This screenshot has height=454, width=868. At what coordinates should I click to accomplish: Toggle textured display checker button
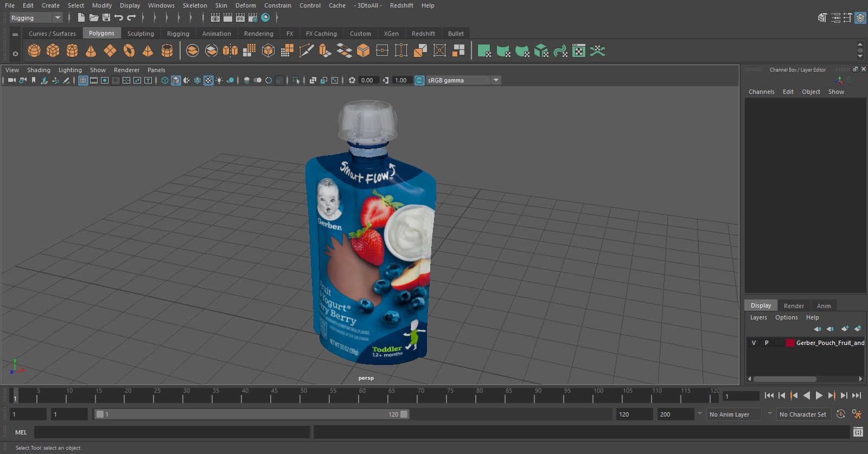tap(208, 80)
